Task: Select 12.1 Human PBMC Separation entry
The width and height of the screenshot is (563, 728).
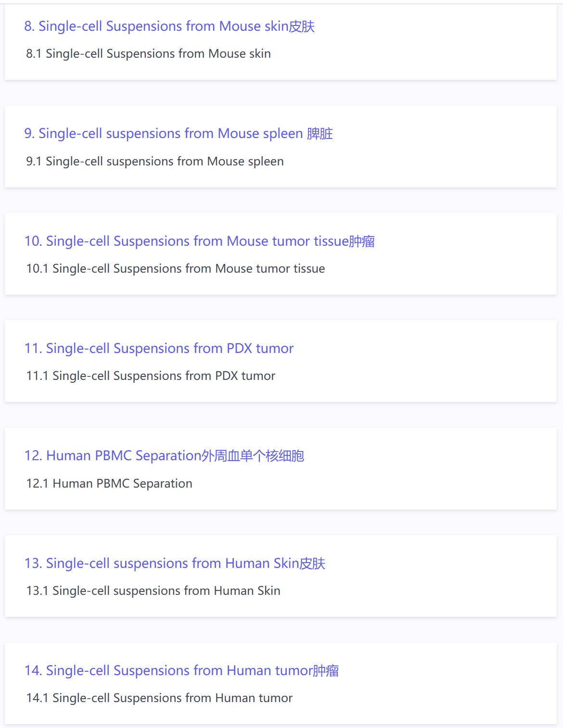Action: pyautogui.click(x=109, y=483)
